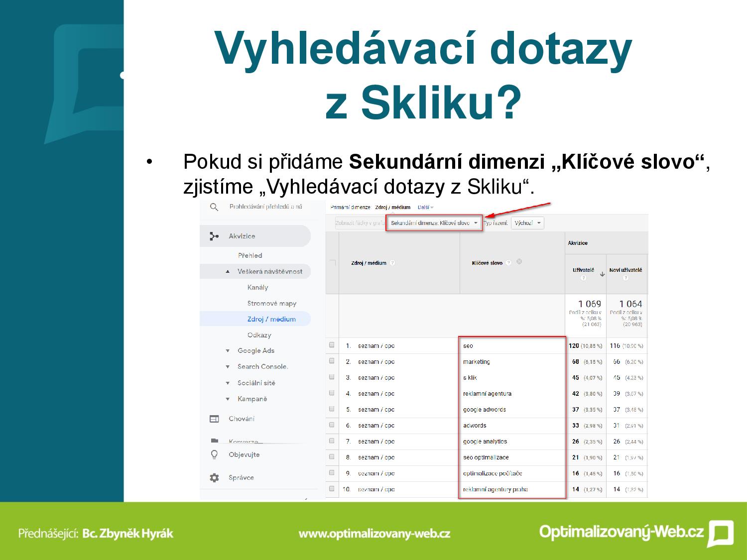The width and height of the screenshot is (747, 560).
Task: Click help icon next to Zdroj / médium header
Action: 392,263
